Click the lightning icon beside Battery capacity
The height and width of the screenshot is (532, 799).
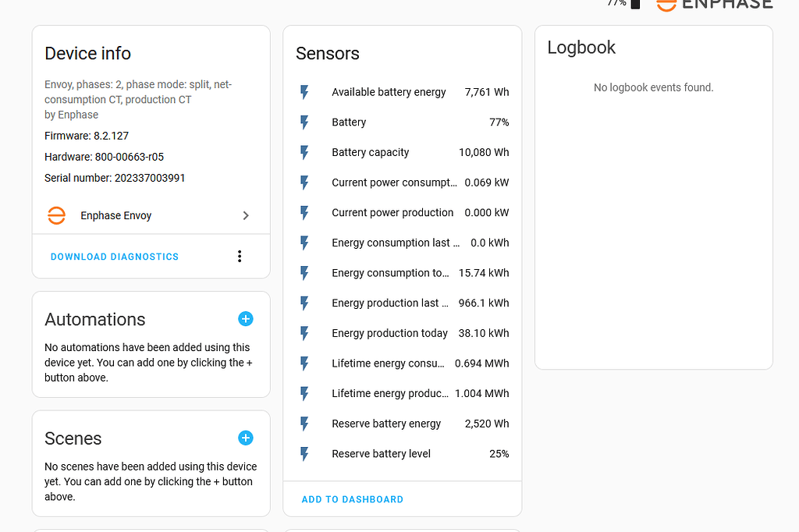(304, 152)
